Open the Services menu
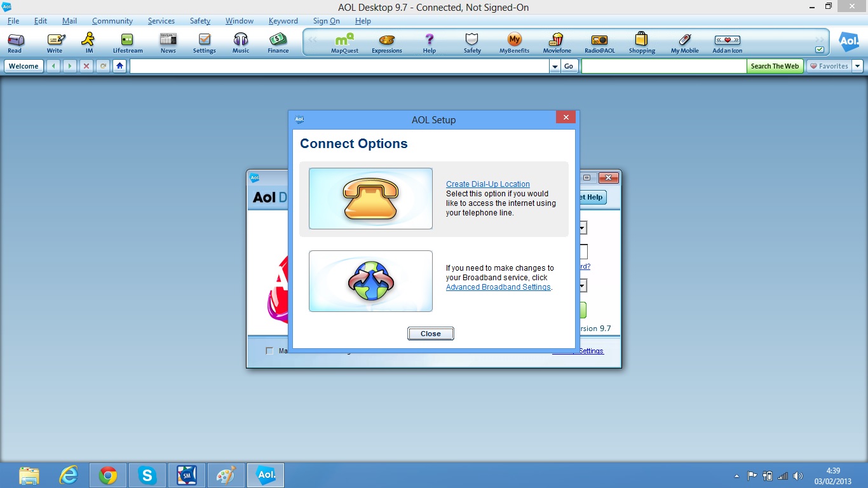Viewport: 868px width, 488px height. pyautogui.click(x=161, y=21)
